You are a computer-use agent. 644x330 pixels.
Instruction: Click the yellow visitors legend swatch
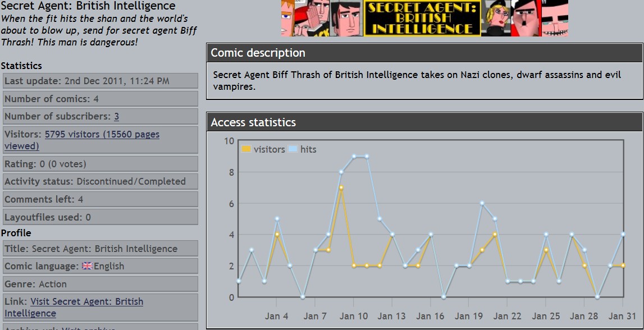pyautogui.click(x=246, y=149)
